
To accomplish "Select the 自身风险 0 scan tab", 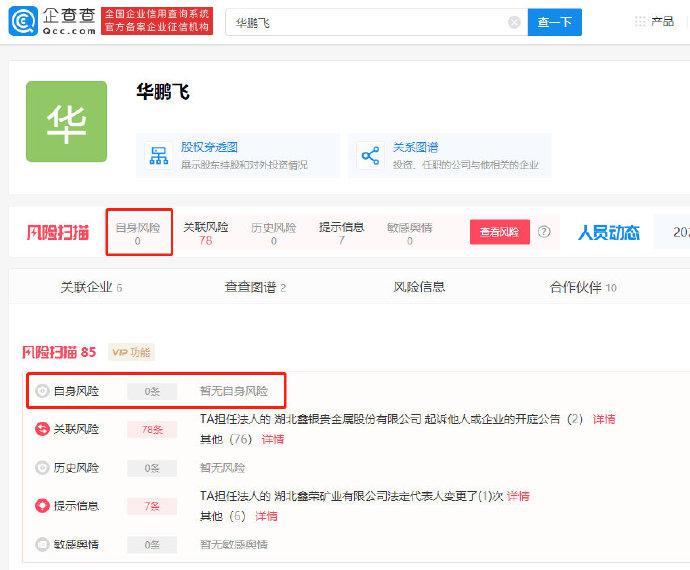I will [x=138, y=233].
